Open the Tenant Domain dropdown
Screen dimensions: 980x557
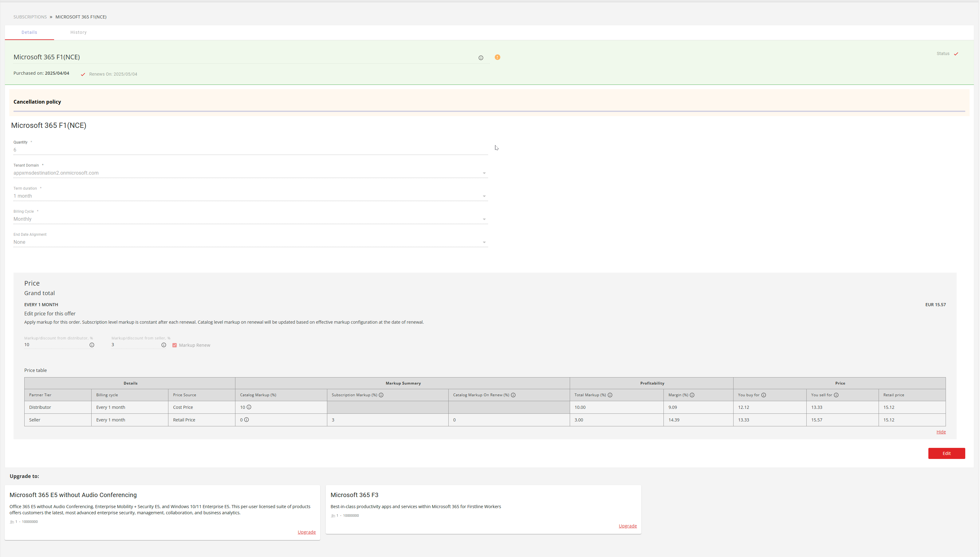coord(250,173)
